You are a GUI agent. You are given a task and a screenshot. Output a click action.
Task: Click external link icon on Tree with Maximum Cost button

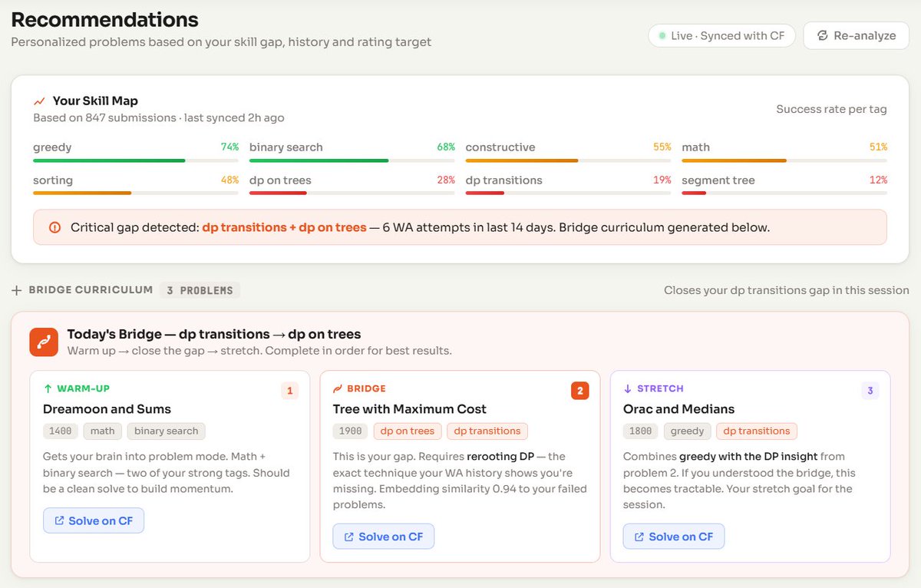349,537
